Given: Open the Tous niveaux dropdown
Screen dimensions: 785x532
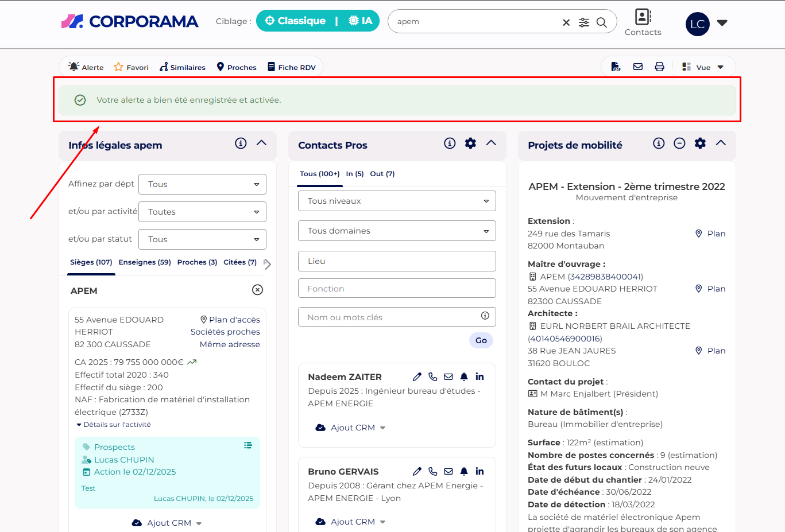Looking at the screenshot, I should (x=397, y=201).
